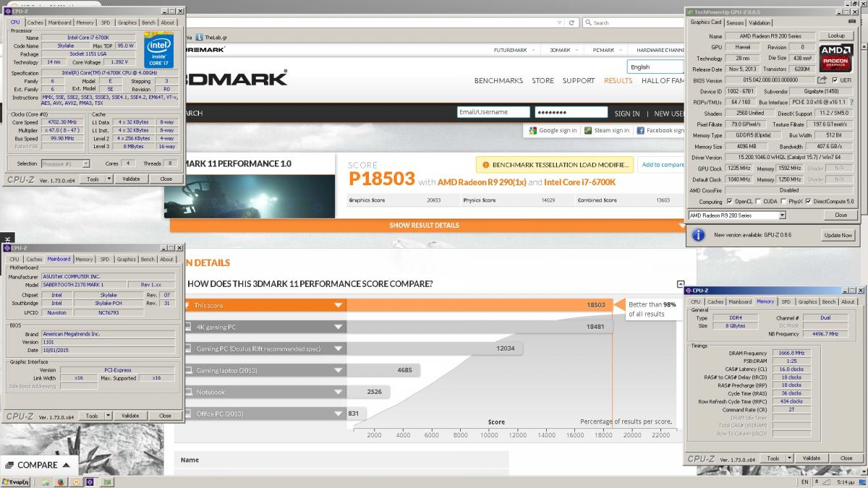Toggle the DirectCompute 5.0 checkbox

click(x=810, y=202)
